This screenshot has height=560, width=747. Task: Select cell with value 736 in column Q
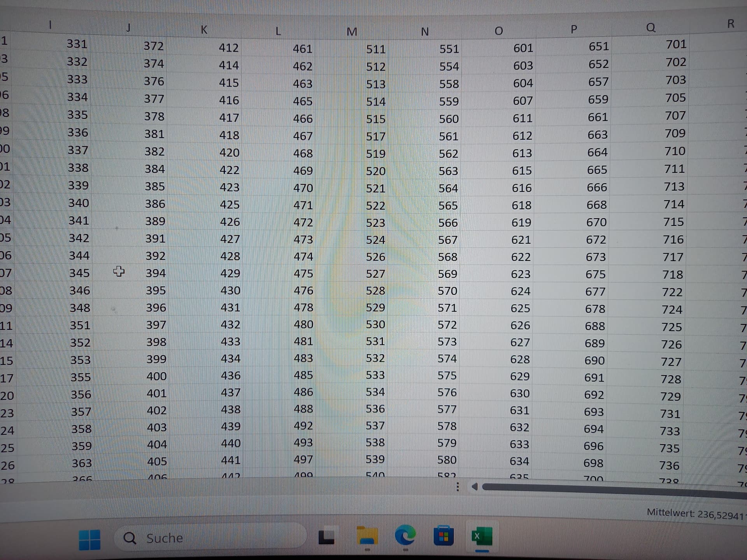click(x=669, y=465)
